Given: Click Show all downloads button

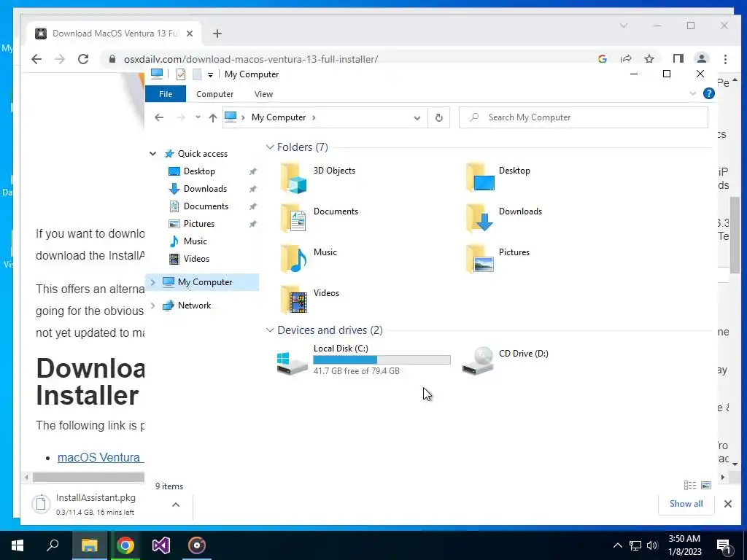Looking at the screenshot, I should (x=686, y=504).
